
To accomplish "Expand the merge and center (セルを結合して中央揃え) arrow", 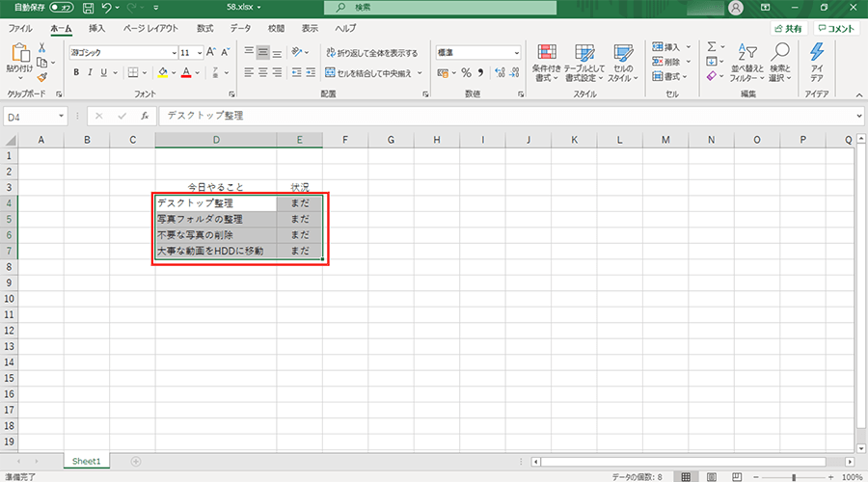I will tap(420, 72).
